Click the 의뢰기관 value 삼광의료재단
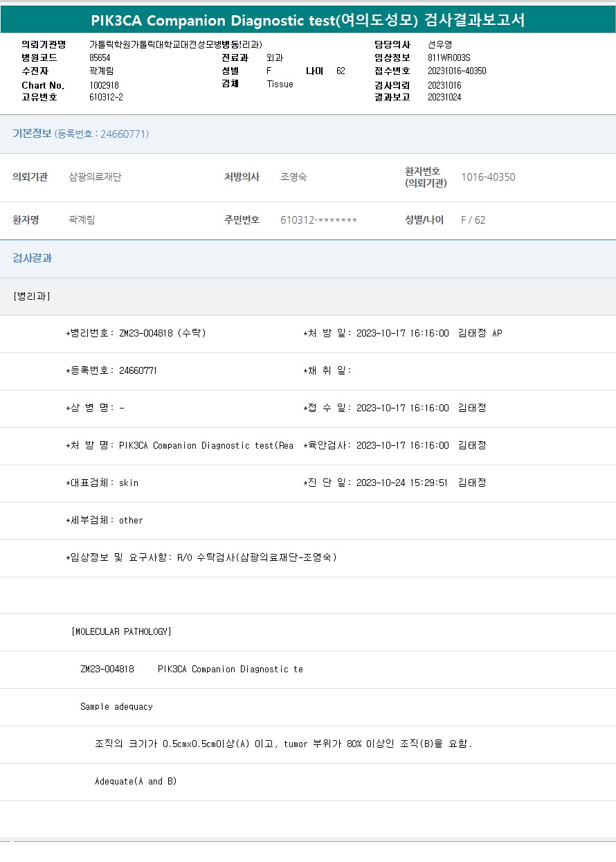 tap(95, 177)
